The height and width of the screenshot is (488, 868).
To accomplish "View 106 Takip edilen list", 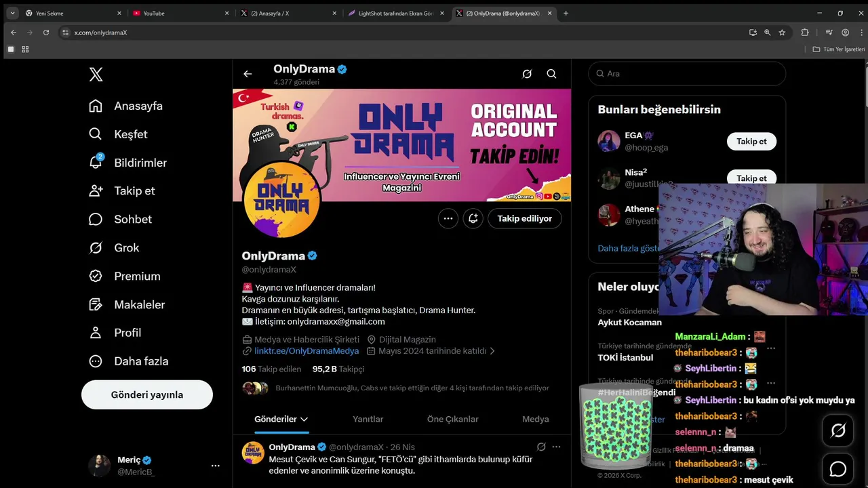I will coord(271,369).
